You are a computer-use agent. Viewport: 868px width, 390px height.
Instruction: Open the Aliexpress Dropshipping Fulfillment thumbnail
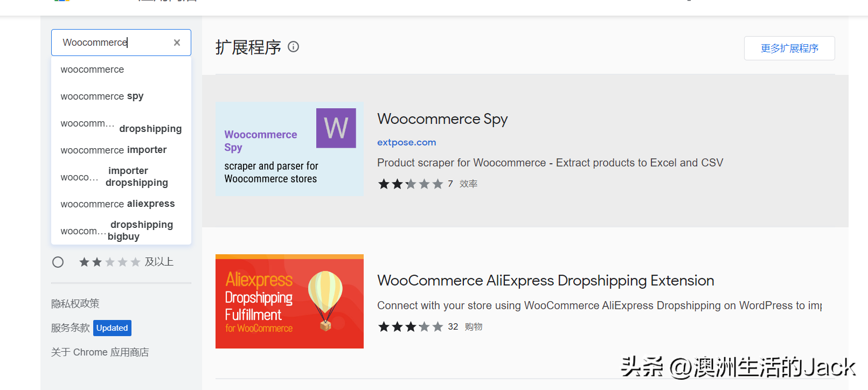(x=289, y=301)
